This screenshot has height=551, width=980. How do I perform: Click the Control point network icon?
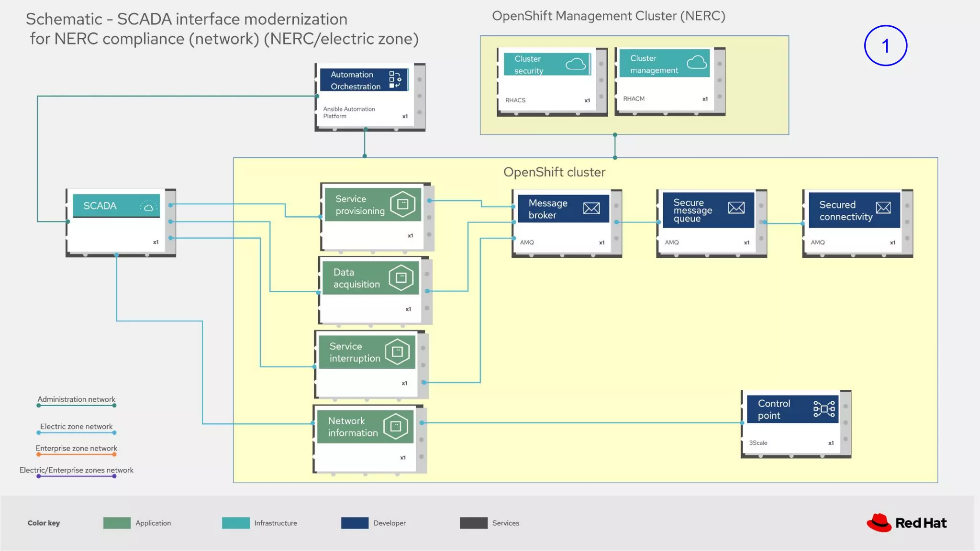[824, 409]
